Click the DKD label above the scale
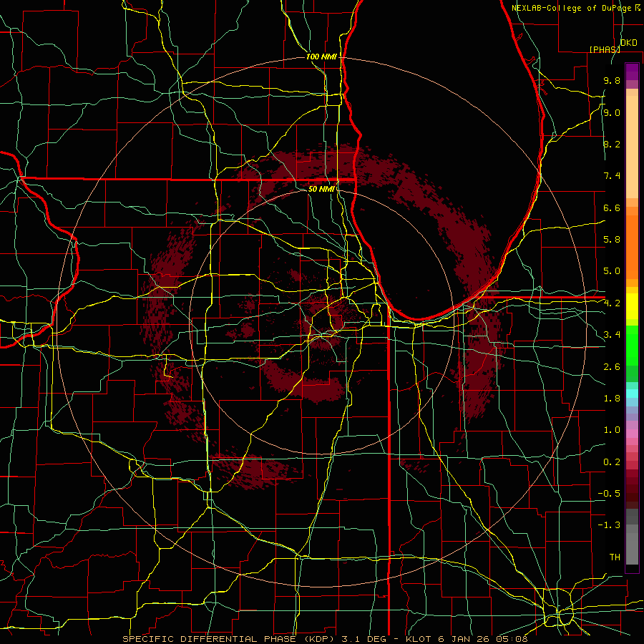 (x=628, y=43)
